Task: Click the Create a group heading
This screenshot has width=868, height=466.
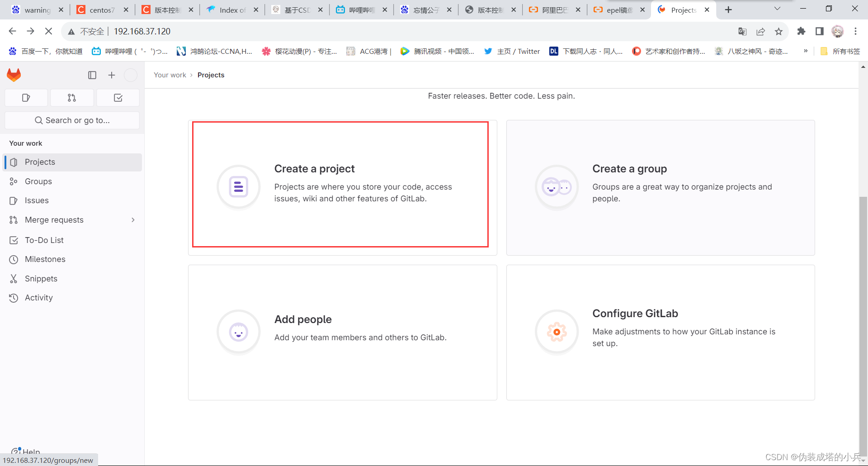Action: (629, 169)
